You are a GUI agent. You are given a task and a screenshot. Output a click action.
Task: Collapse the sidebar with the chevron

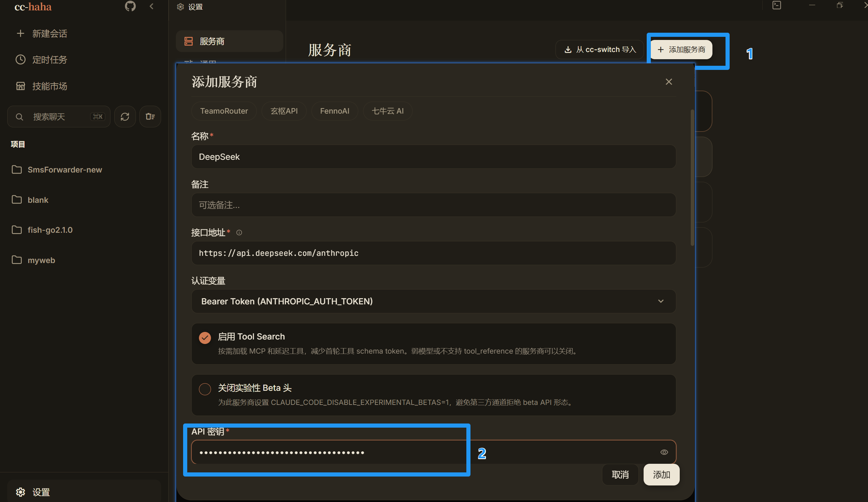click(151, 6)
